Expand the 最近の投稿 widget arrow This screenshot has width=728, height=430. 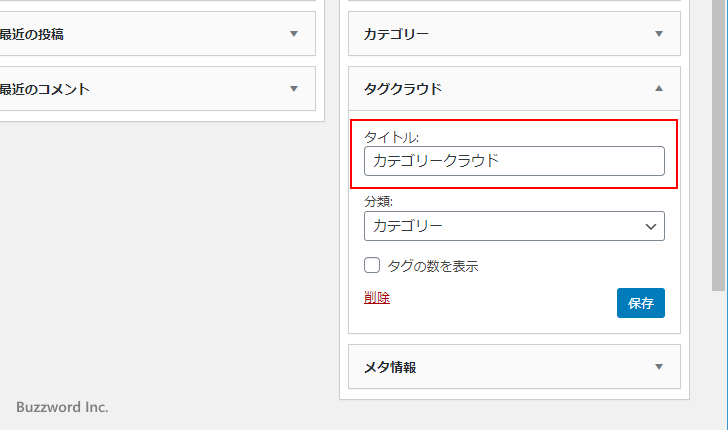click(x=294, y=34)
